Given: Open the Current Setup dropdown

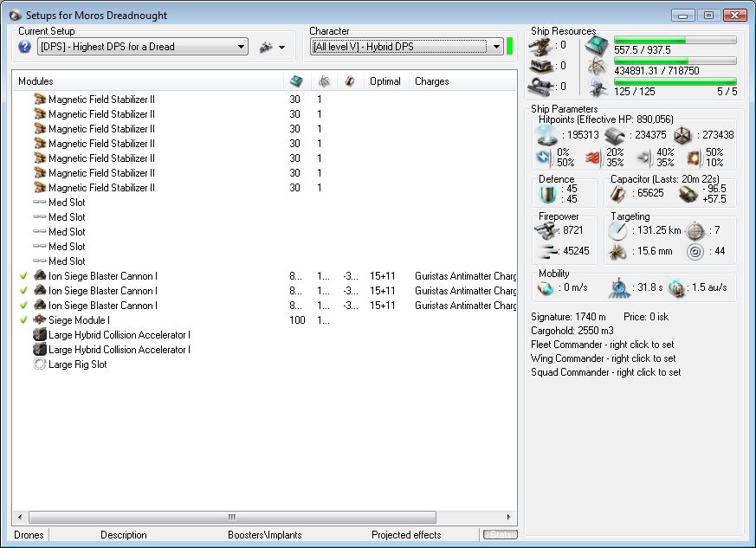Looking at the screenshot, I should [x=143, y=47].
